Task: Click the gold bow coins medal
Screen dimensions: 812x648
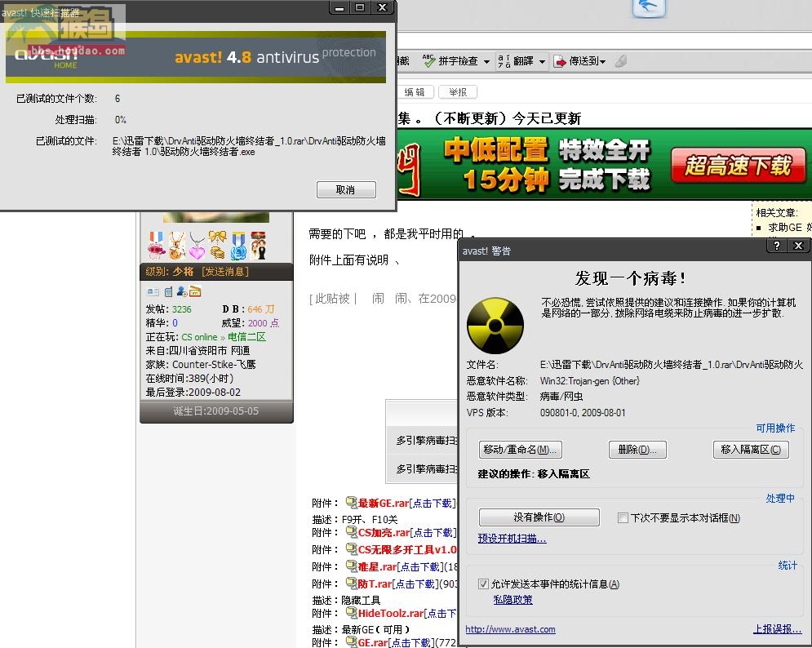Action: [218, 246]
